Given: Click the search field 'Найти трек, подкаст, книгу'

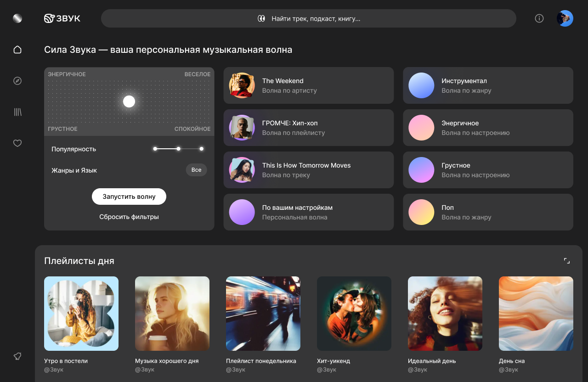Looking at the screenshot, I should tap(309, 18).
